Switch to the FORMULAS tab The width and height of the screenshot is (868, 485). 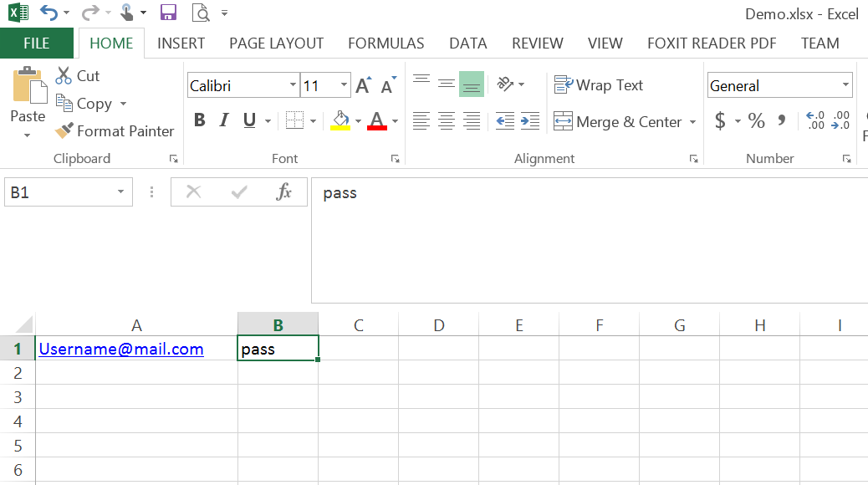coord(385,43)
